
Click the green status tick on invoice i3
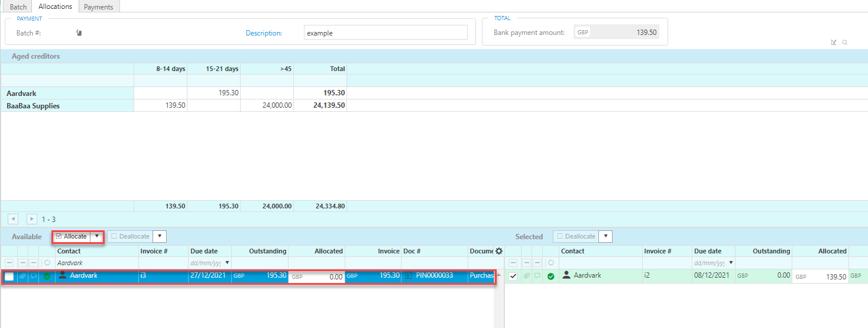tap(47, 276)
